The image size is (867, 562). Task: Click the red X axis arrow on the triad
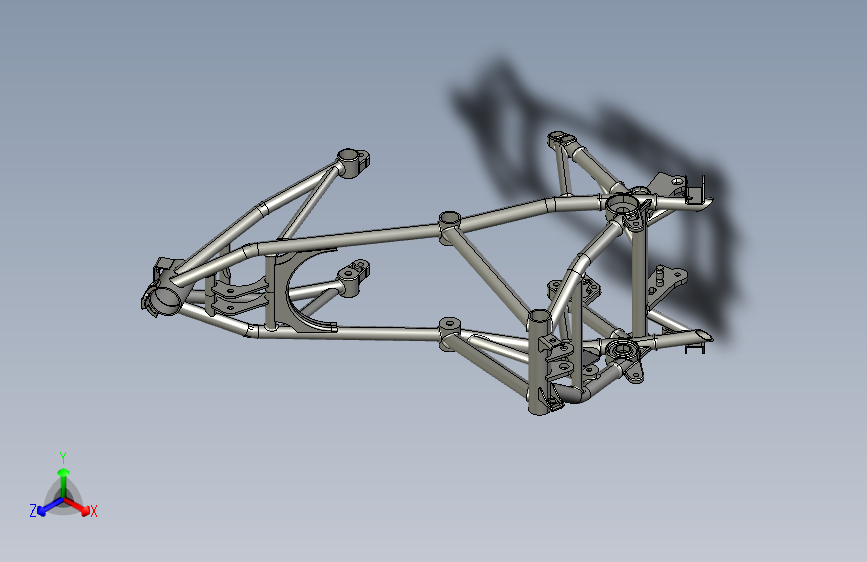(76, 506)
